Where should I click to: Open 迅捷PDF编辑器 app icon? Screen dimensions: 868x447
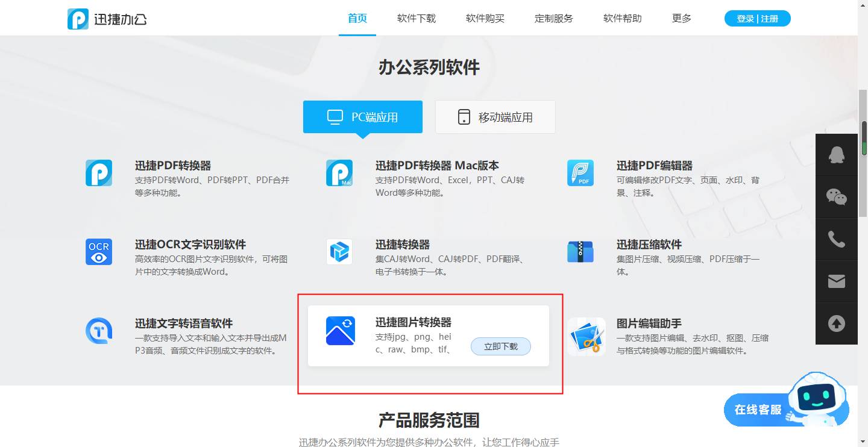[x=580, y=173]
